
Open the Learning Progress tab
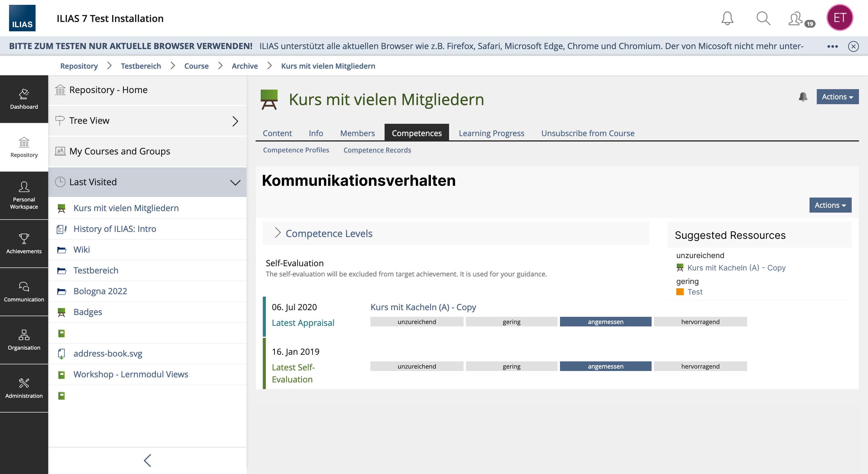(491, 133)
